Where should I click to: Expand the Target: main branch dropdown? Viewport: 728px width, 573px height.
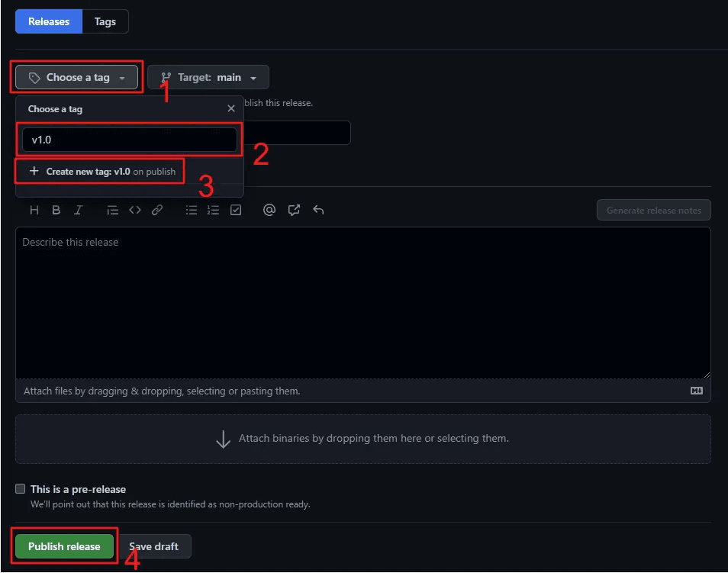pos(208,77)
